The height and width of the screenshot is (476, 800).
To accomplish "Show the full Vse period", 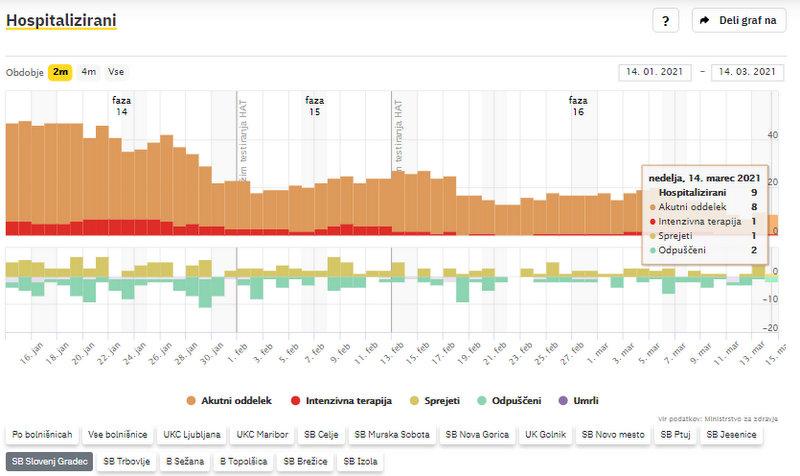I will click(117, 72).
